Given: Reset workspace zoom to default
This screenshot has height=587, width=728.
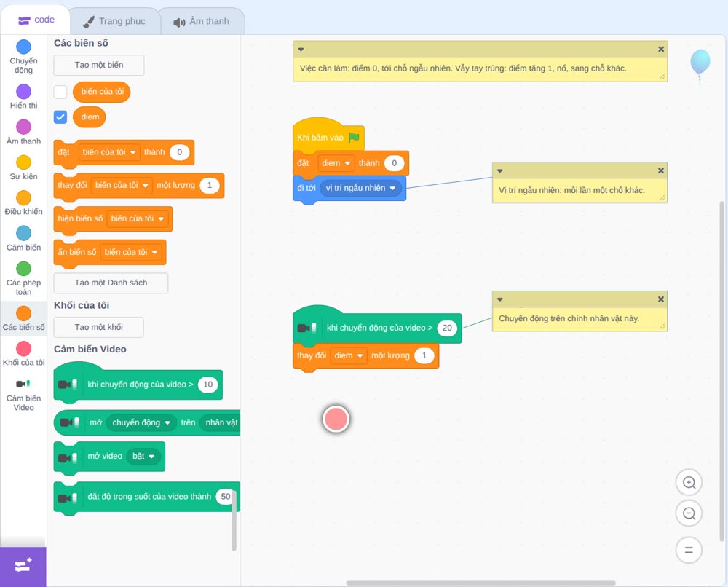Looking at the screenshot, I should click(689, 551).
